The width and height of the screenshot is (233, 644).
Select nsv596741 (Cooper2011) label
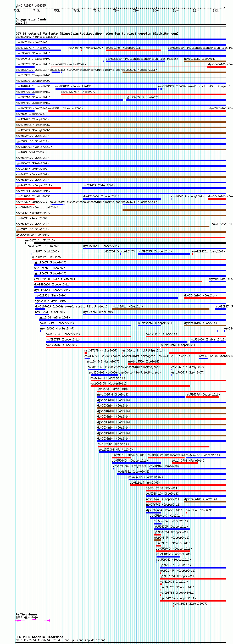[x=140, y=70]
